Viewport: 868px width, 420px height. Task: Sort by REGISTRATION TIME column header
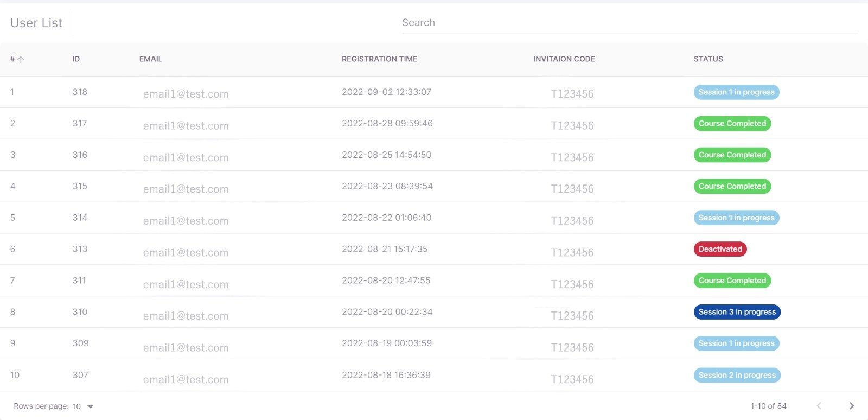(x=379, y=59)
